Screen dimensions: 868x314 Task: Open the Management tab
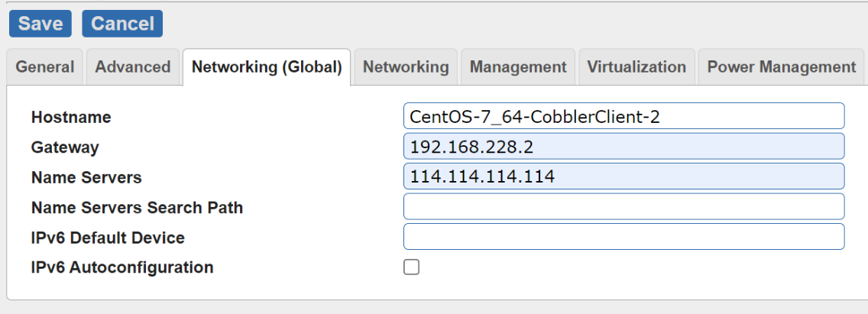[x=518, y=67]
